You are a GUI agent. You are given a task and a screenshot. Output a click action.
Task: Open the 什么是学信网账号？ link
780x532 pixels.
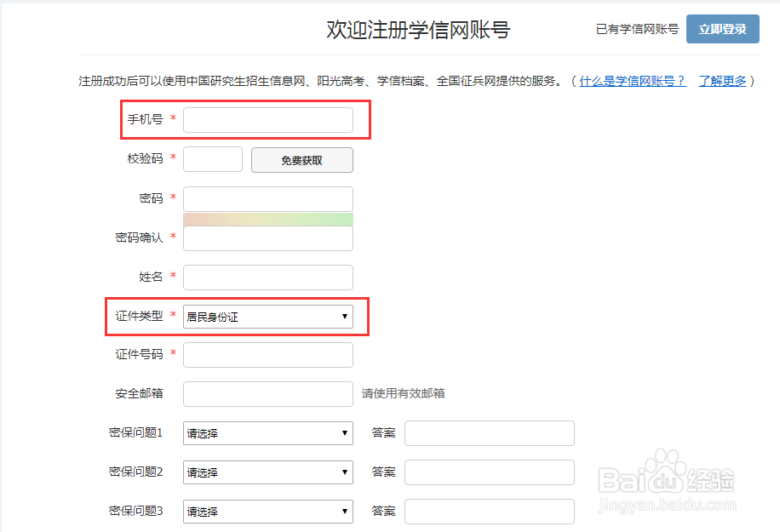tap(633, 81)
